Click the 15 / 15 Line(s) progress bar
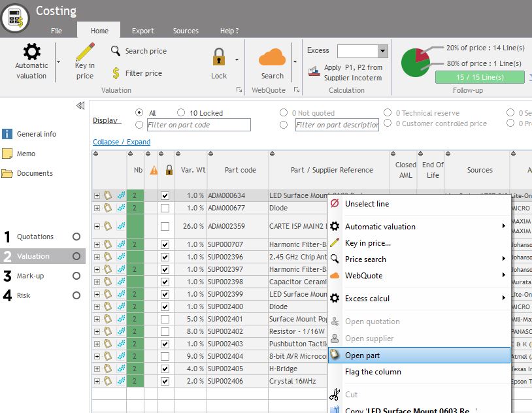Image resolution: width=532 pixels, height=413 pixels. coord(480,77)
